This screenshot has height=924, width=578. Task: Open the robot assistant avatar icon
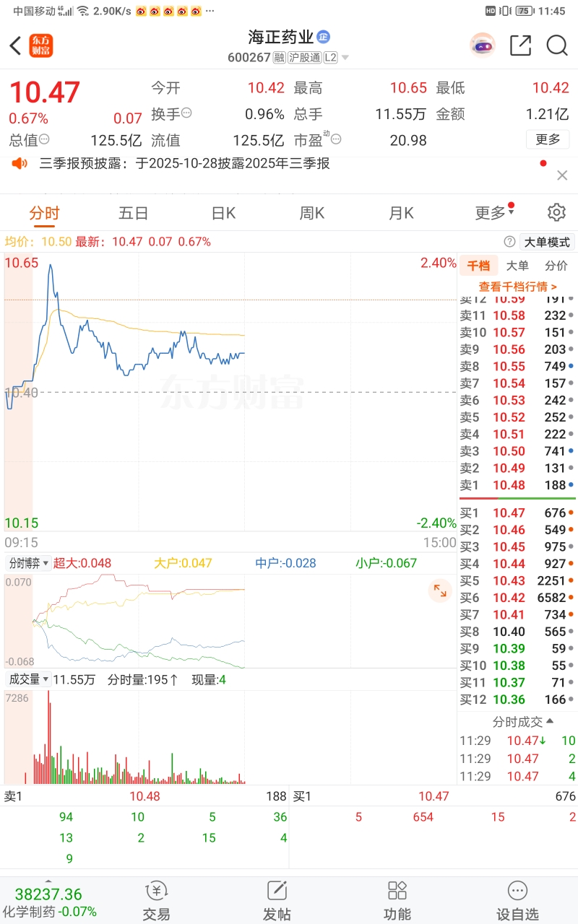pyautogui.click(x=482, y=45)
